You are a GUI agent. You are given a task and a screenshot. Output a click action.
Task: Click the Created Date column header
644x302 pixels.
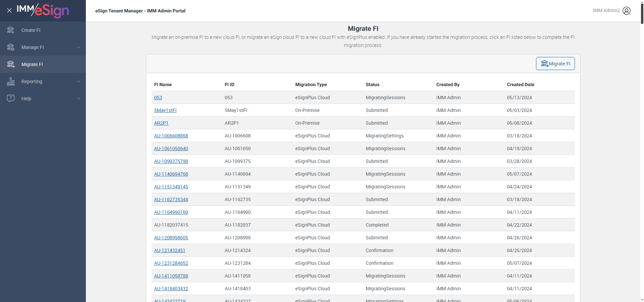point(521,84)
